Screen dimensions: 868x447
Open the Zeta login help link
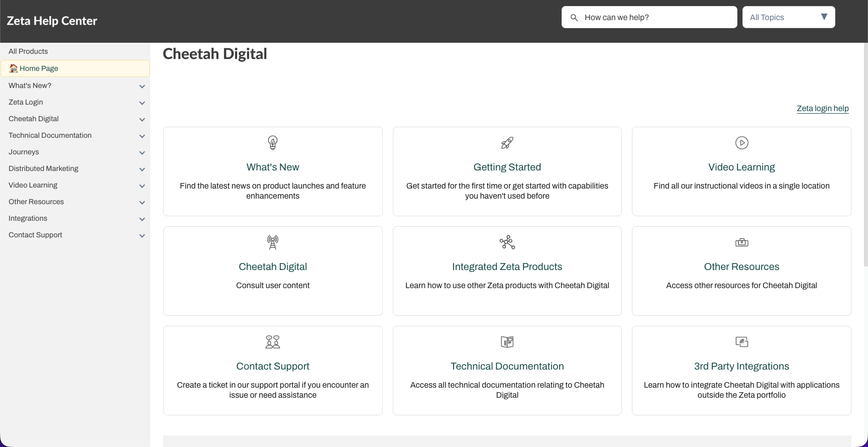tap(822, 109)
